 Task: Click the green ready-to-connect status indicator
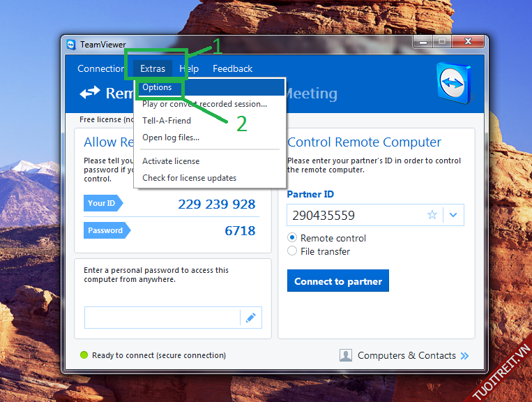click(x=84, y=355)
